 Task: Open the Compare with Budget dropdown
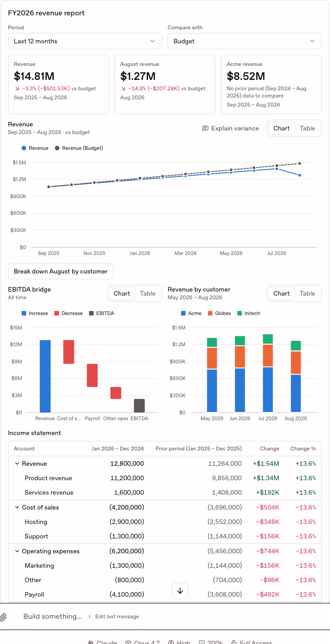pos(245,41)
